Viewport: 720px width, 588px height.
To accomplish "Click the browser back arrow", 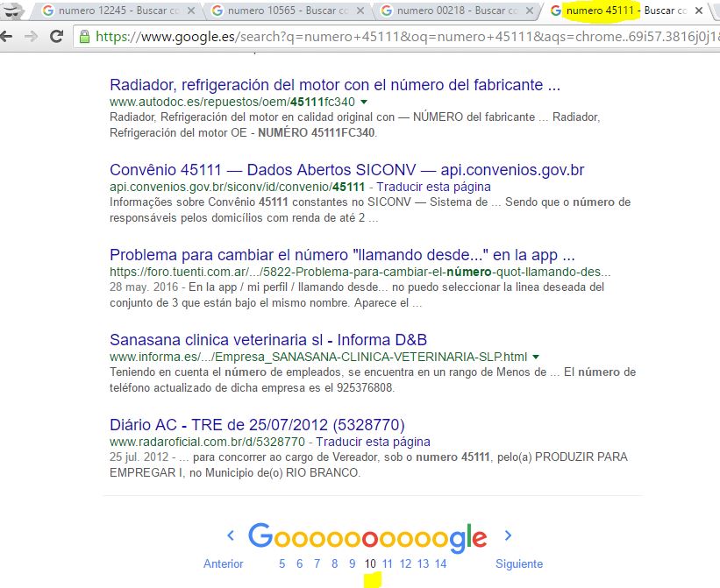I will [x=5, y=36].
